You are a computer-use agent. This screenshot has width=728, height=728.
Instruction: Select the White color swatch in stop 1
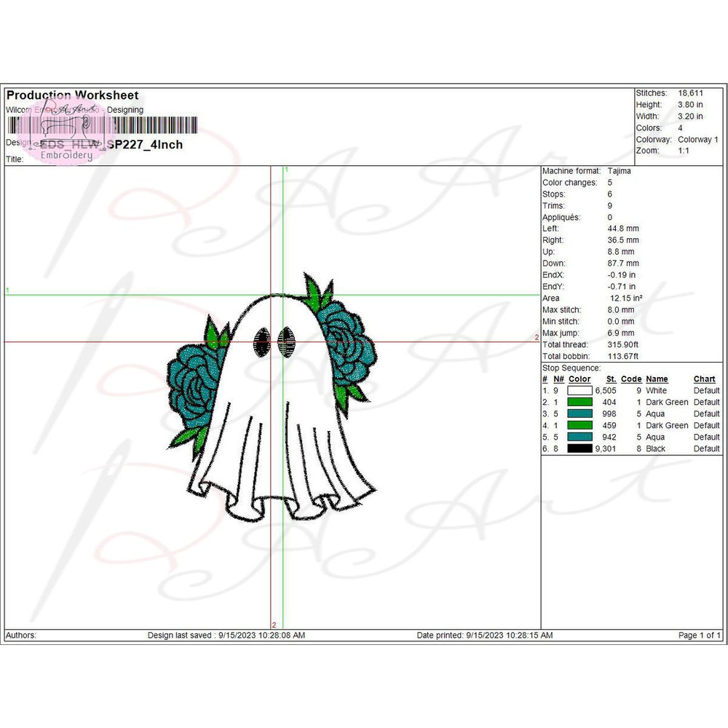click(x=580, y=391)
